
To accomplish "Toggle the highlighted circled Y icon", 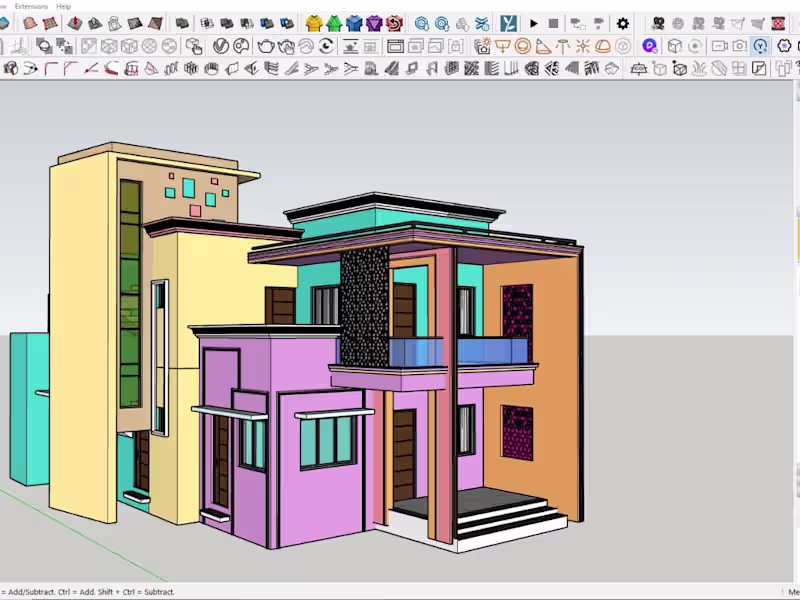I will (x=760, y=46).
